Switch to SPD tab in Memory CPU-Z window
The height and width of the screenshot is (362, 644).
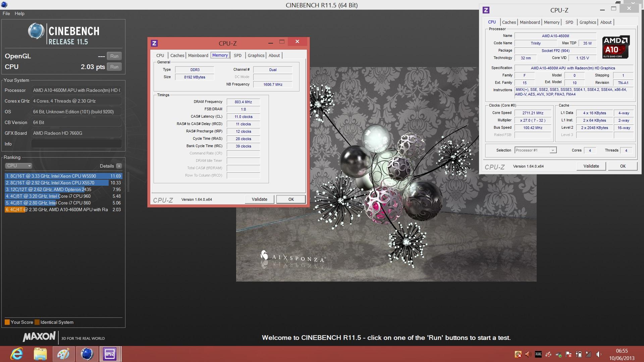pos(237,55)
